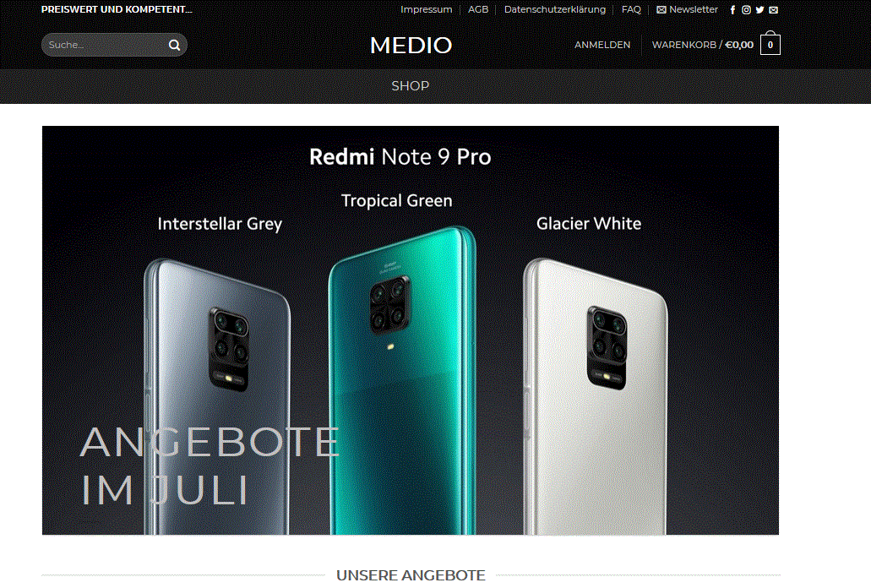The width and height of the screenshot is (871, 588).
Task: Open the Twitter social icon
Action: (x=759, y=10)
